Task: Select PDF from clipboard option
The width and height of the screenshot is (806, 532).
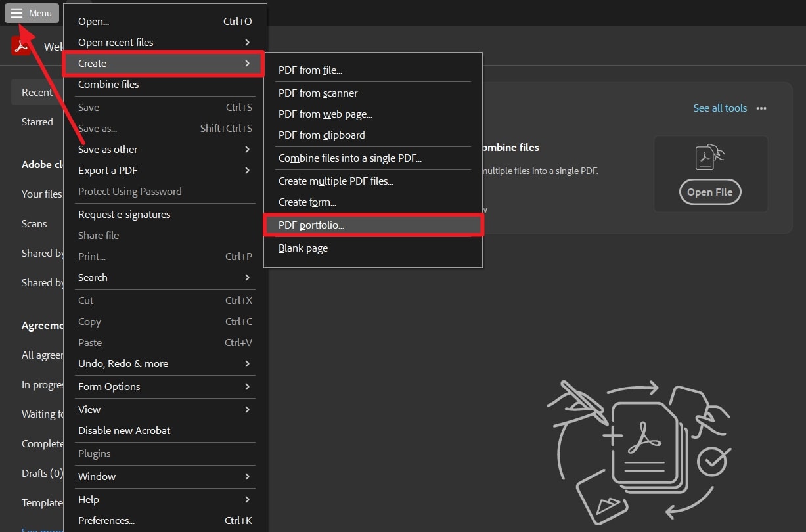Action: point(373,135)
